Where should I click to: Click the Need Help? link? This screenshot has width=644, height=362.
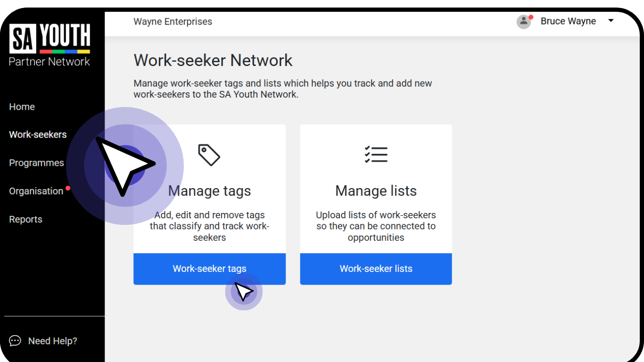pyautogui.click(x=52, y=341)
